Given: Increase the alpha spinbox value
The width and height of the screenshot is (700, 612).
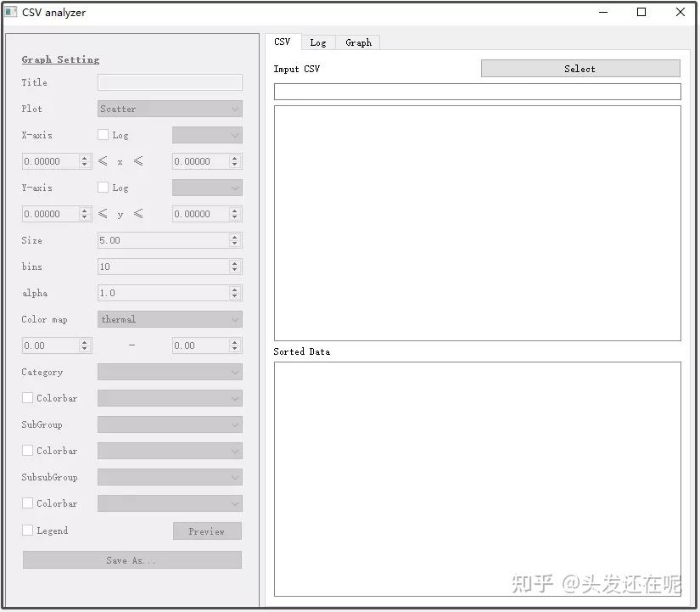Looking at the screenshot, I should coord(234,289).
